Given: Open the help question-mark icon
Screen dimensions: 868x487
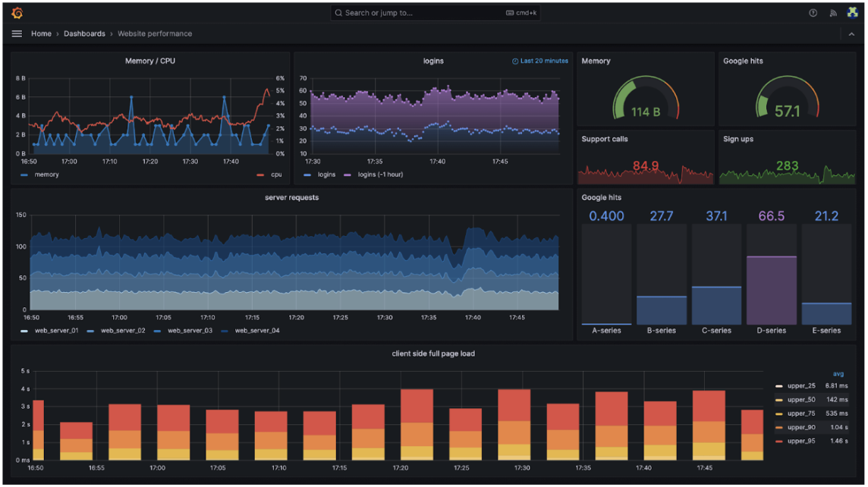Looking at the screenshot, I should (x=813, y=13).
